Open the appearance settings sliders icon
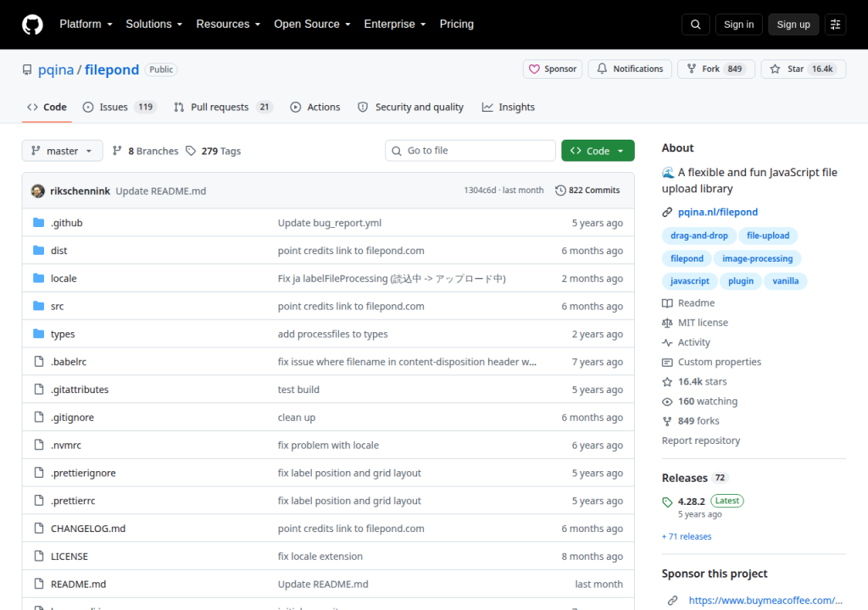868x610 pixels. (x=835, y=25)
